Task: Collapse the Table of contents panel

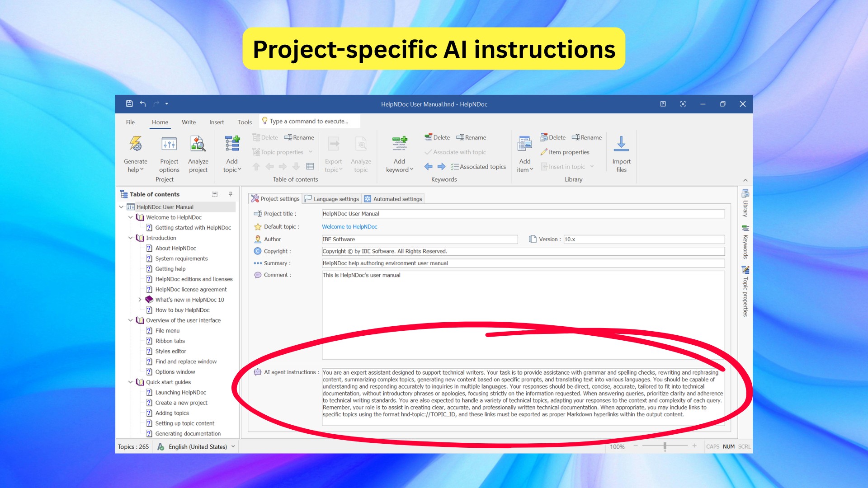Action: point(214,193)
